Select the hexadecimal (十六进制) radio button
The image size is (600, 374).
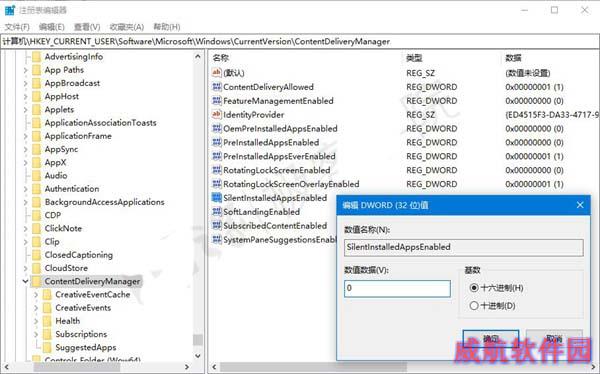tap(474, 287)
